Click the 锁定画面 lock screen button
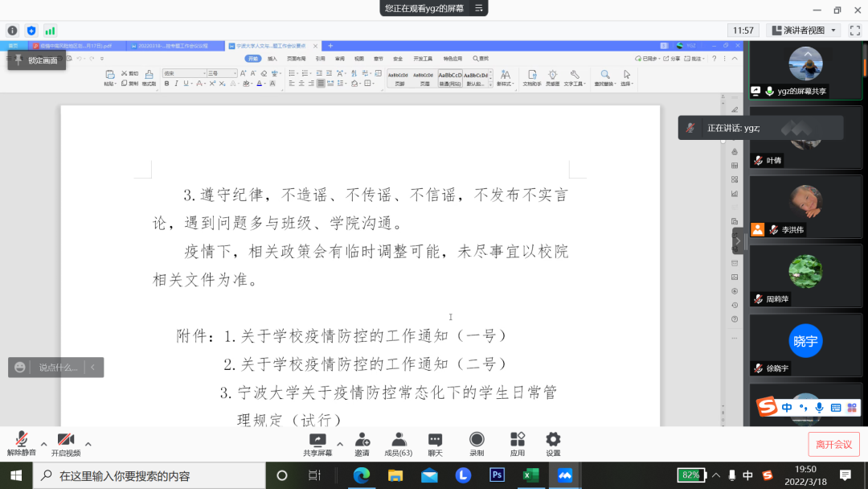 [x=36, y=60]
